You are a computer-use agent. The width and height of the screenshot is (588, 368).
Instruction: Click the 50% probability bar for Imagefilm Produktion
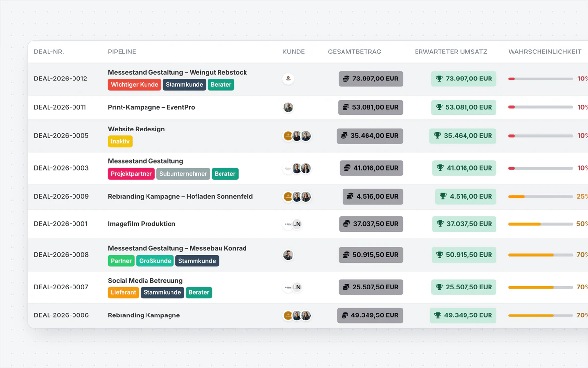click(540, 224)
